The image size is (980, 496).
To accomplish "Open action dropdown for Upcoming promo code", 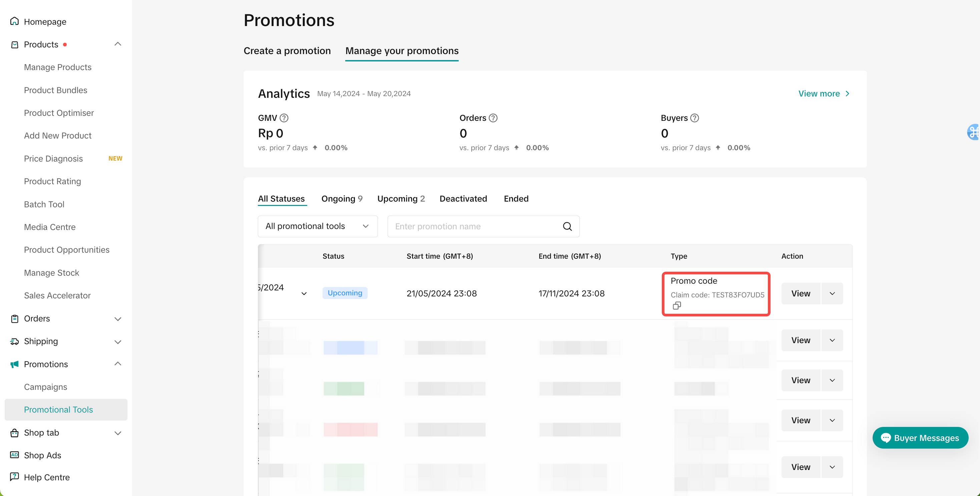I will (x=832, y=293).
